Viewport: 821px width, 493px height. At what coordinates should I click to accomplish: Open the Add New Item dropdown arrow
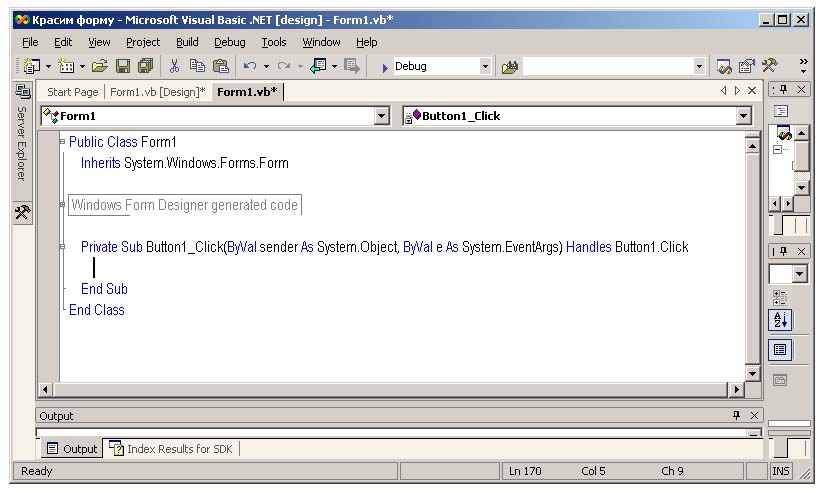point(82,66)
